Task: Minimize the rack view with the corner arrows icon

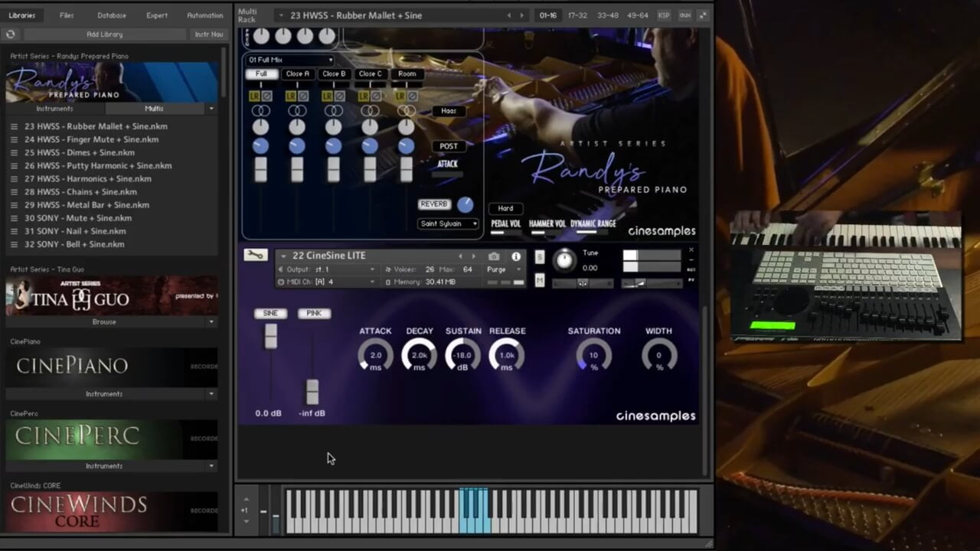Action: [x=702, y=15]
